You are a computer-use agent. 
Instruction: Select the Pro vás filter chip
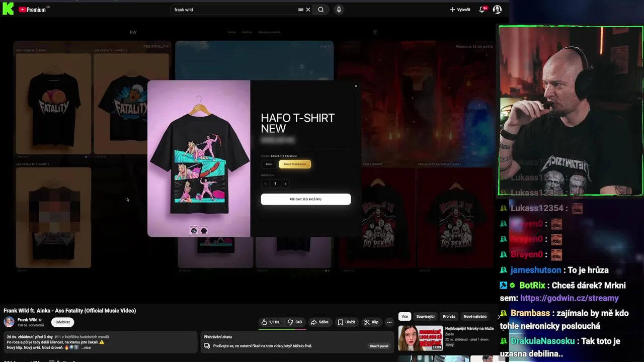pos(449,316)
